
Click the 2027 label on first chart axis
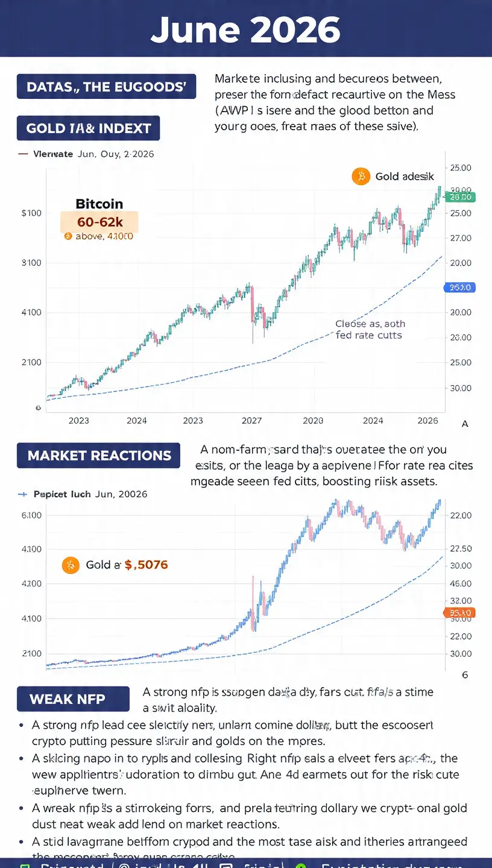251,421
